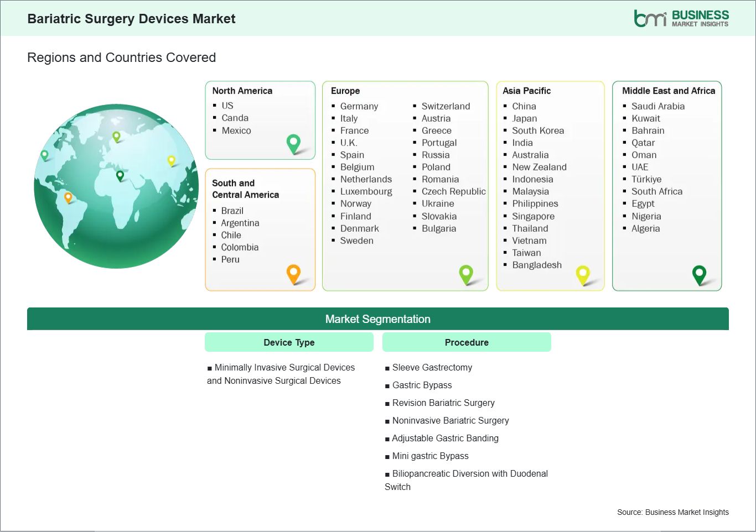Click the Source: Business Market Insights text

tap(672, 512)
